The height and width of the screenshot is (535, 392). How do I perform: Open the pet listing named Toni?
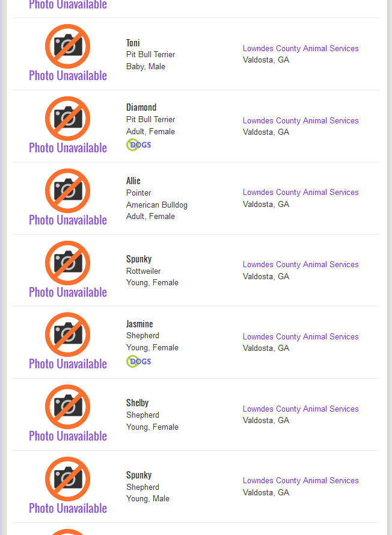(x=133, y=43)
